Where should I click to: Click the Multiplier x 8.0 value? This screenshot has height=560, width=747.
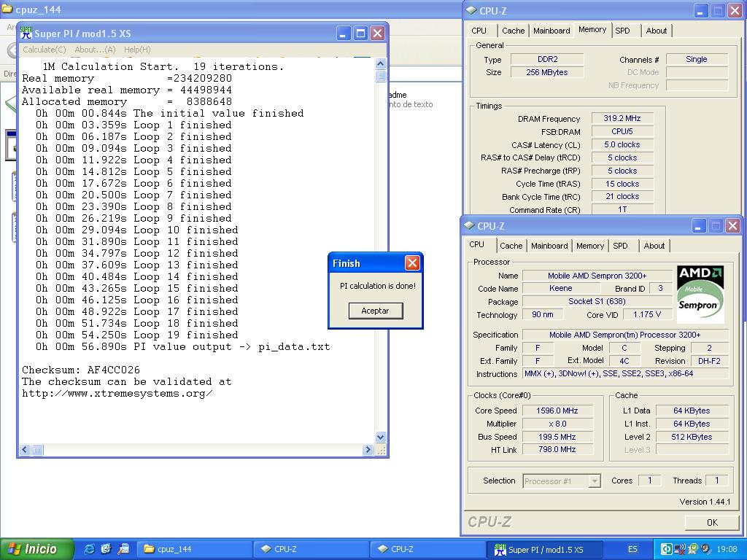[557, 424]
